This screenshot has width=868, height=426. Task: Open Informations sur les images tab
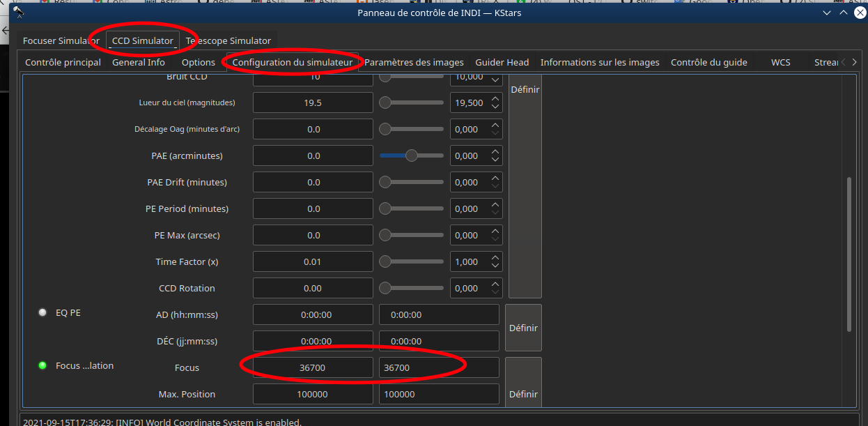tap(600, 62)
